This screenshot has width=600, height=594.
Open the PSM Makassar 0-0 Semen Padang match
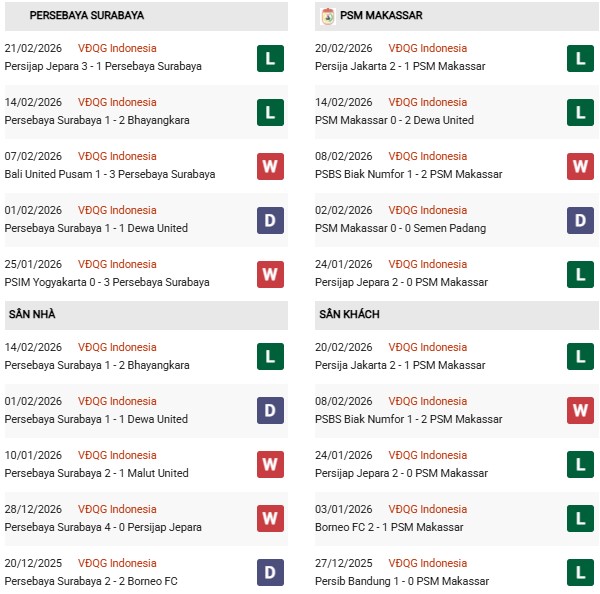[400, 229]
